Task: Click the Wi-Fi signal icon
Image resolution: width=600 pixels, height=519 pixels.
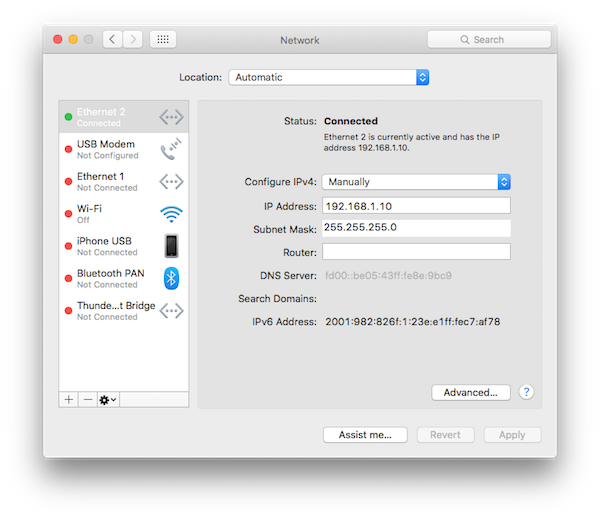Action: tap(171, 213)
